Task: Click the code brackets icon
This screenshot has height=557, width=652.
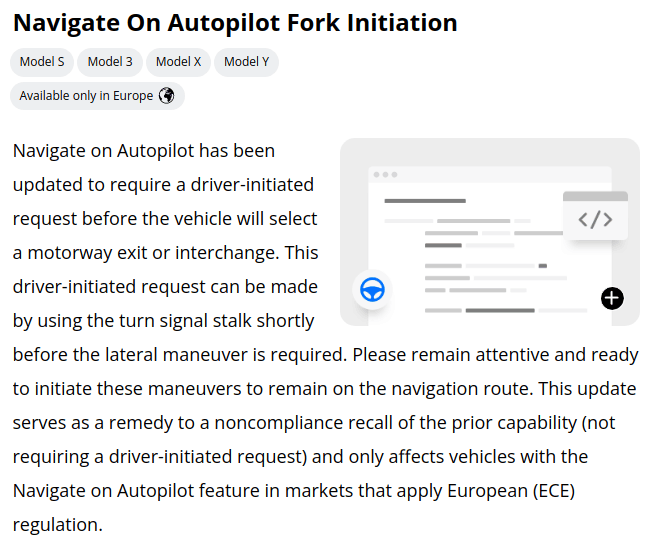Action: (595, 220)
